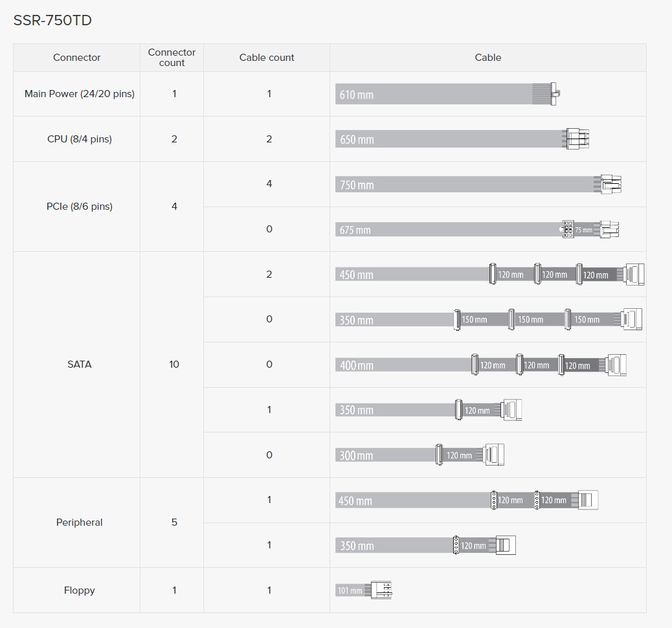Click the SATA connector on 300 mm cable
The width and height of the screenshot is (672, 628).
coord(495,454)
